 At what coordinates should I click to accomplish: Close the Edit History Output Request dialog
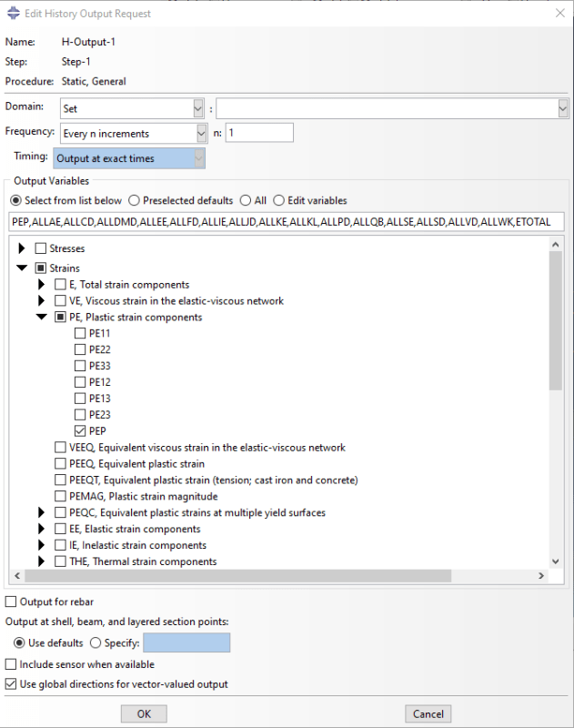tap(560, 13)
